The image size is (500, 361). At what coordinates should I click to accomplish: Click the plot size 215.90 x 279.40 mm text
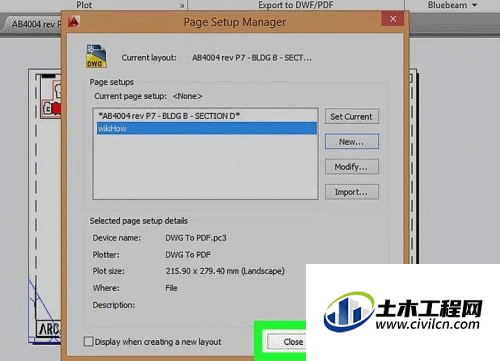(225, 271)
